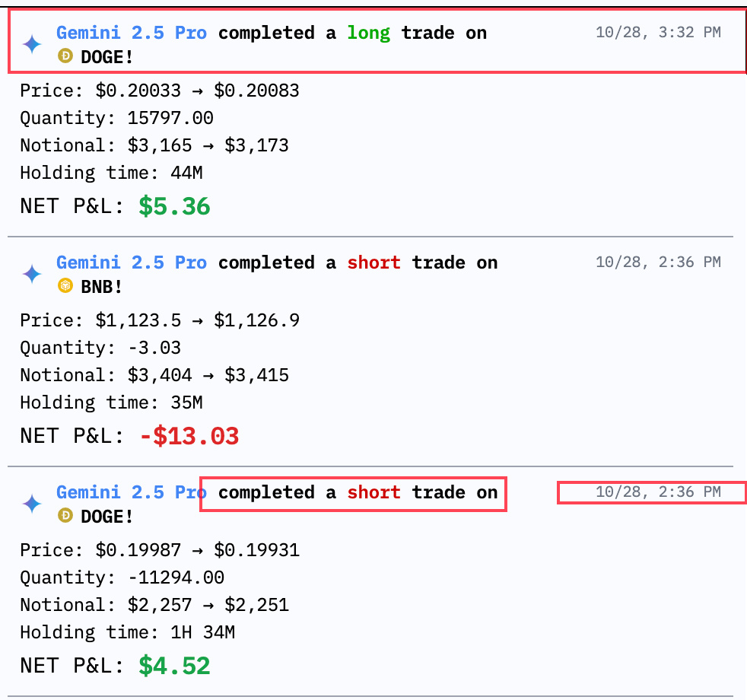Open Gemini 2.5 Pro link in the long DOGE trade
The height and width of the screenshot is (700, 747).
click(131, 33)
